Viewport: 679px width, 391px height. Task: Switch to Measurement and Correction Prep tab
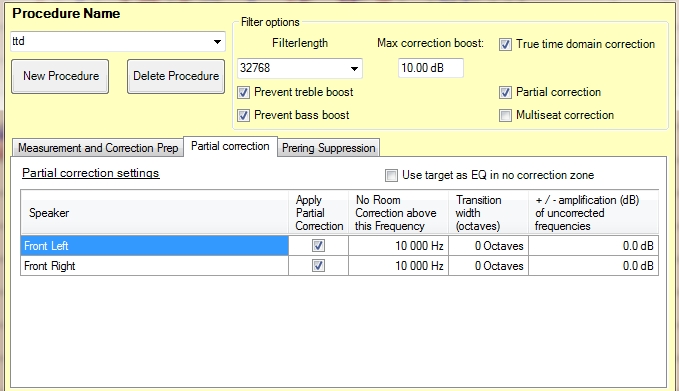pos(98,148)
